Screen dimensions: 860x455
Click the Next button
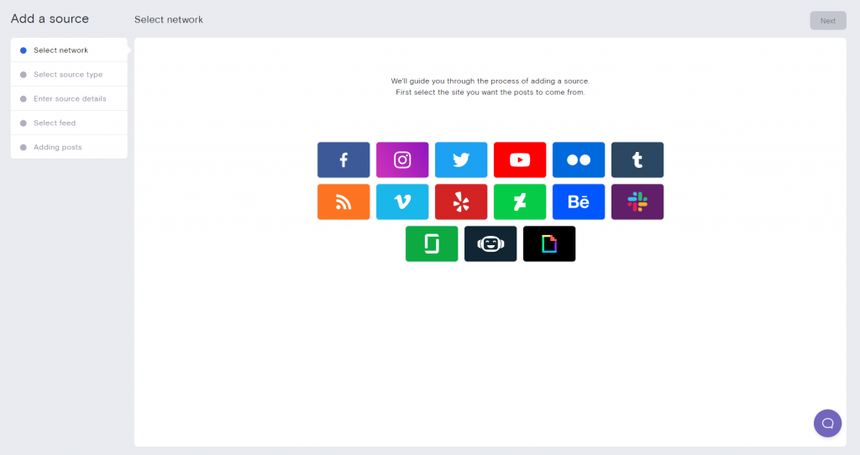(x=827, y=20)
